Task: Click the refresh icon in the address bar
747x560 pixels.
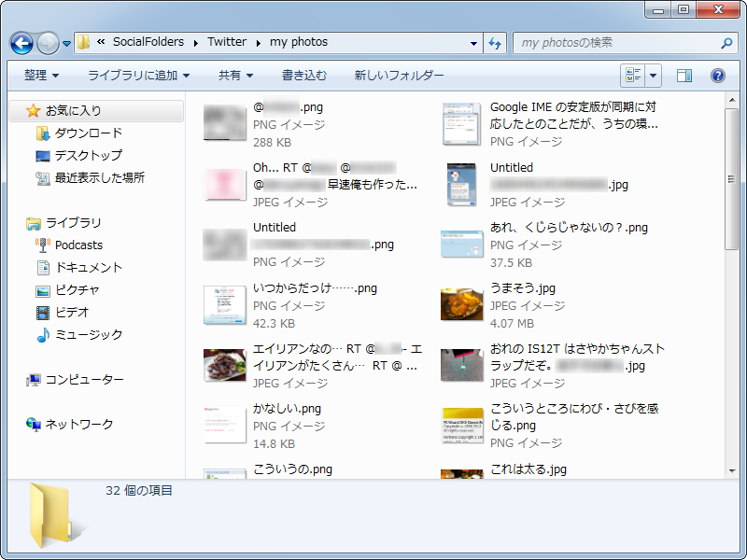Action: click(x=493, y=43)
